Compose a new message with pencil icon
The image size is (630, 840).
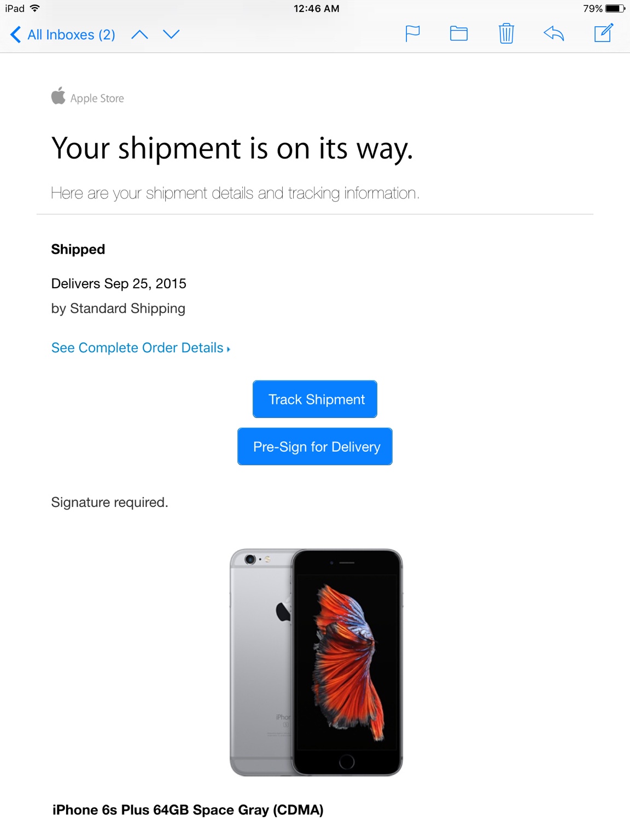604,33
